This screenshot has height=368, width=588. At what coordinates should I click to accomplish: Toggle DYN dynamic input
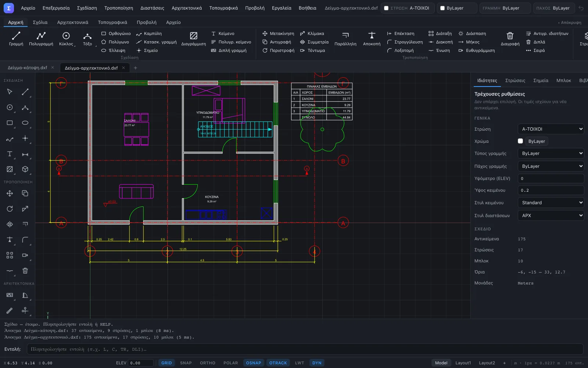coord(317,363)
